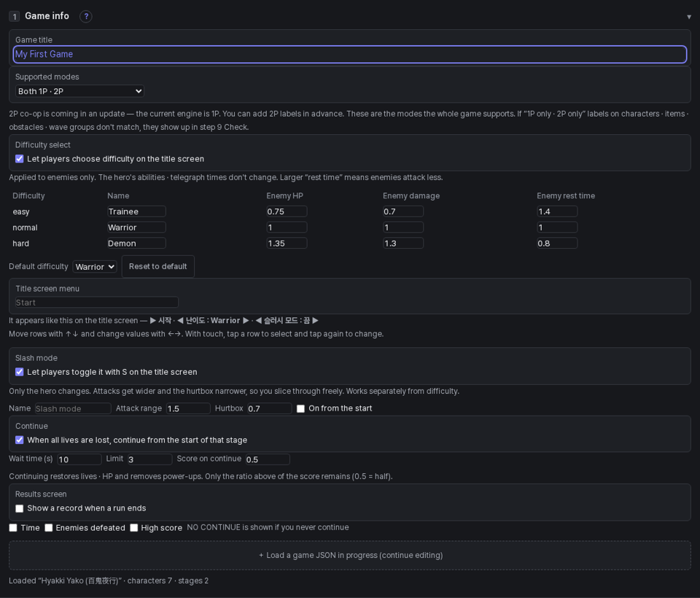Screen dimensions: 700x598
Task: Edit normal Enemy rest time field
Action: click(x=557, y=228)
